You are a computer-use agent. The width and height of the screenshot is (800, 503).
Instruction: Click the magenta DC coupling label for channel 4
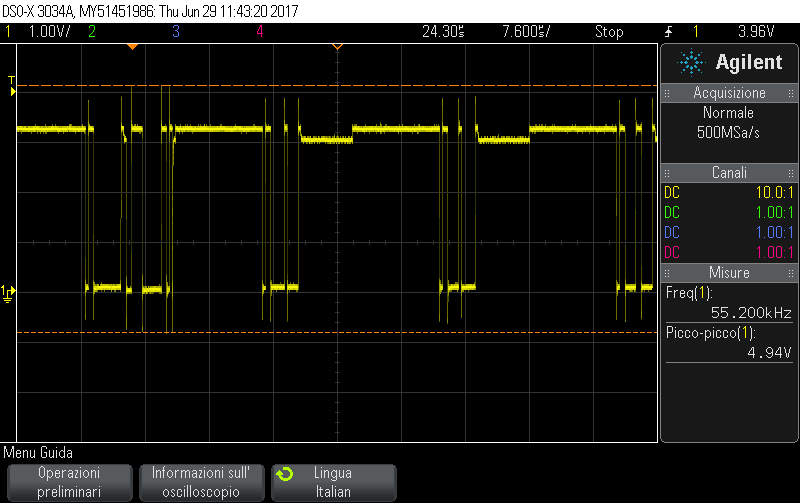pyautogui.click(x=672, y=253)
